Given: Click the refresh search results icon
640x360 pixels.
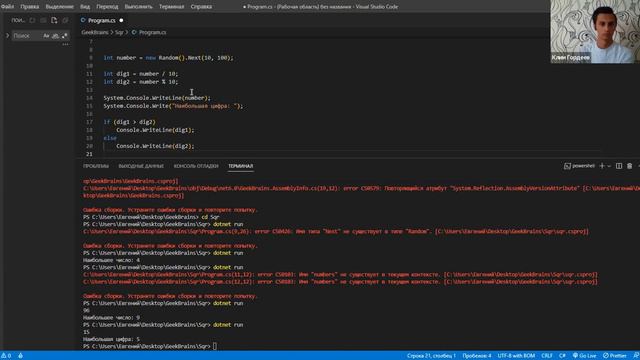Looking at the screenshot, I should (32, 20).
